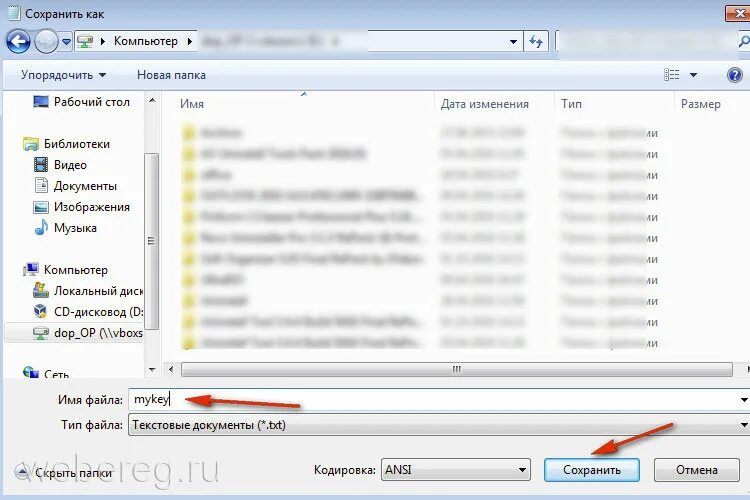Open the Help question mark icon
Viewport: 750px width, 500px height.
(734, 75)
